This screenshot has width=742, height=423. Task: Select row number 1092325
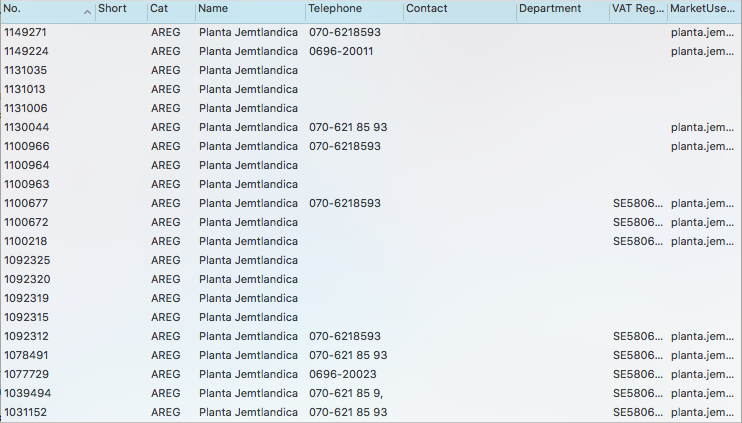click(x=371, y=260)
